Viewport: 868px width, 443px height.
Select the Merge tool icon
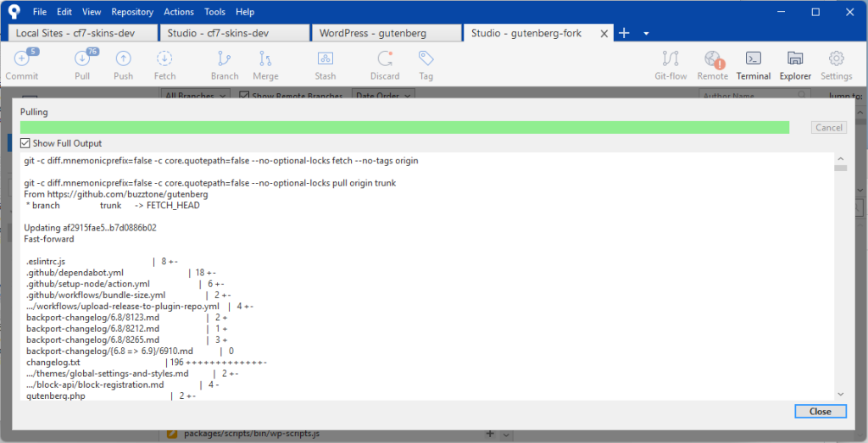tap(265, 59)
